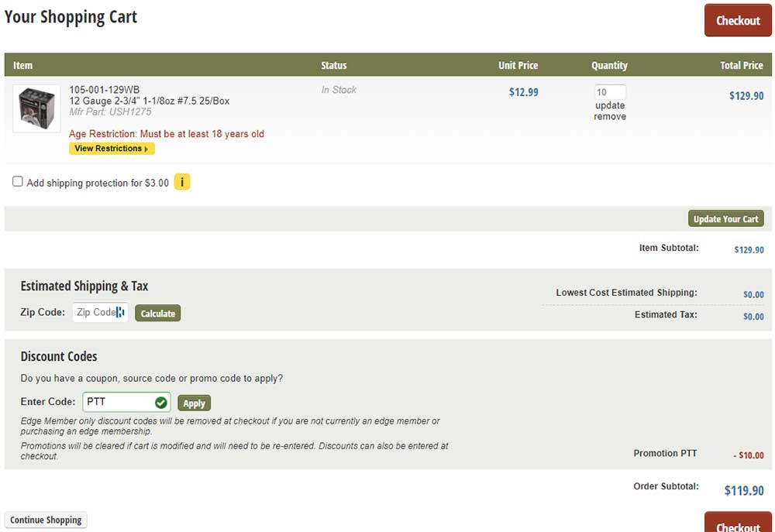Apply the entered discount code

(x=194, y=403)
